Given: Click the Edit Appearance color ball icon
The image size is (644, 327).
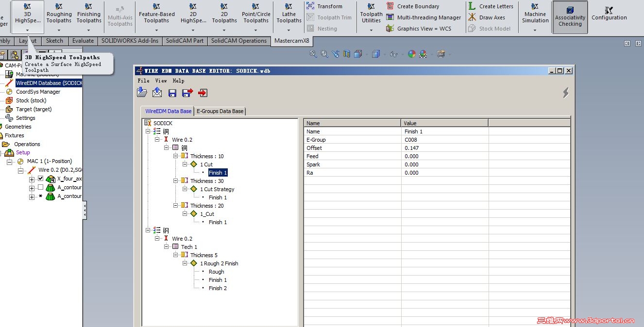Looking at the screenshot, I should pos(412,54).
